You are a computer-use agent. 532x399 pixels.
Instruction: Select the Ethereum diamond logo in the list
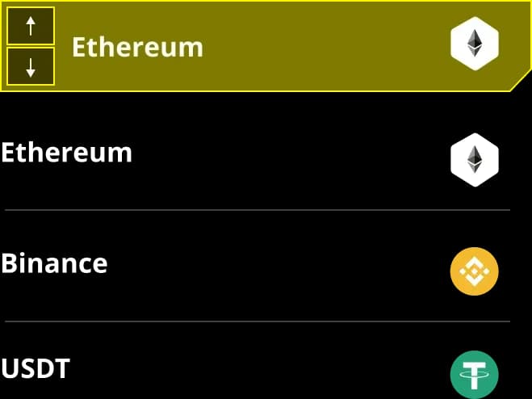(475, 160)
